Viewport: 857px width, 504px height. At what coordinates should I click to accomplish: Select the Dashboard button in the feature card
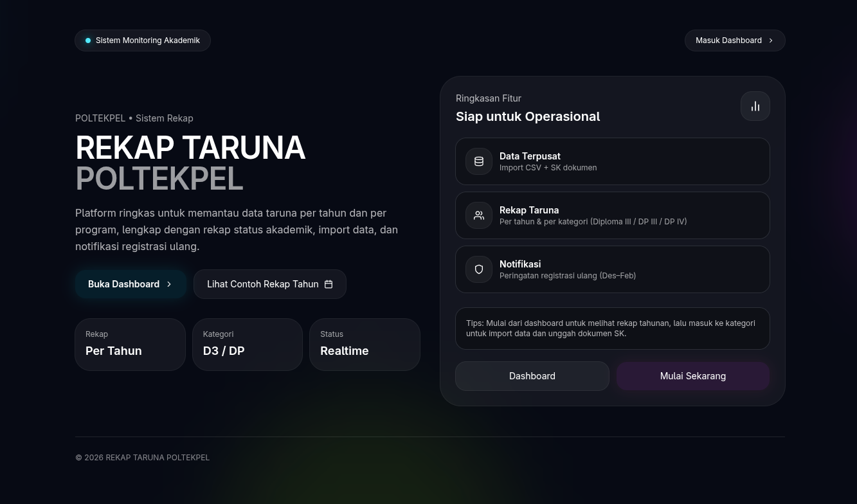coord(532,376)
